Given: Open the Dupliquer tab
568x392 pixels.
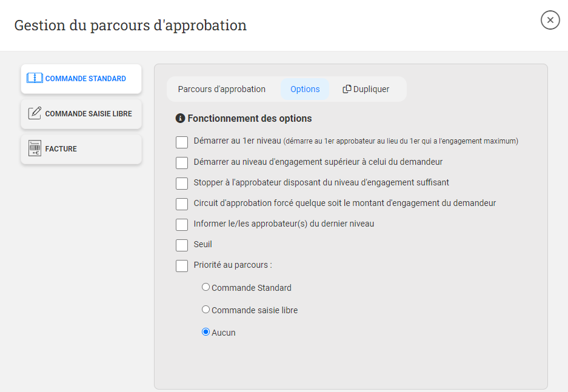Looking at the screenshot, I should 367,89.
